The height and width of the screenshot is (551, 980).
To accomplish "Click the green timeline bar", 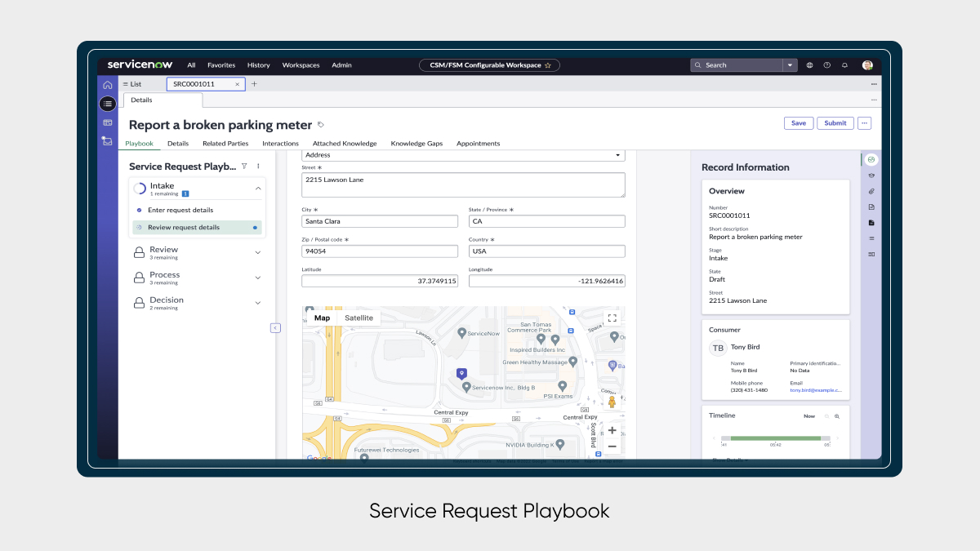I will (x=775, y=438).
